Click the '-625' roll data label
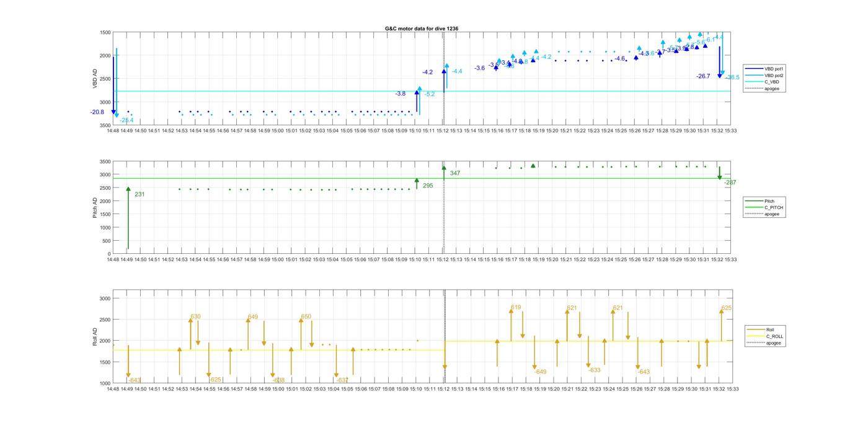 click(x=215, y=380)
